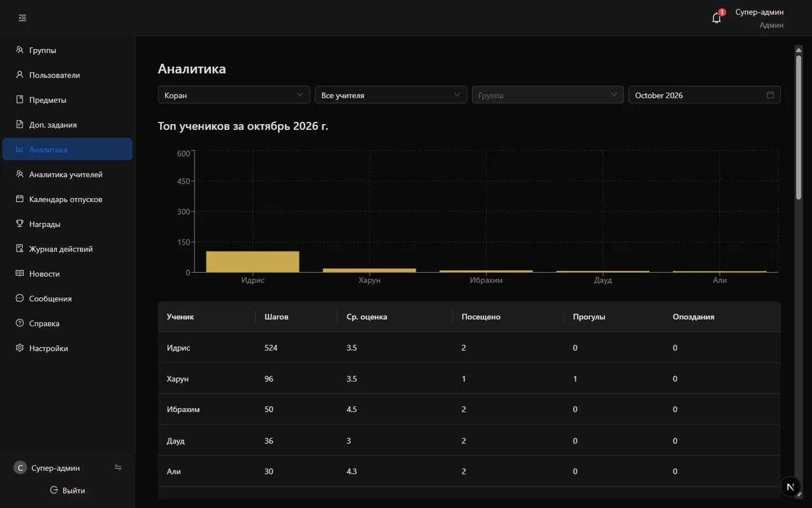Viewport: 812px width, 508px height.
Task: Navigate to Календарь отпусков
Action: [x=67, y=199]
